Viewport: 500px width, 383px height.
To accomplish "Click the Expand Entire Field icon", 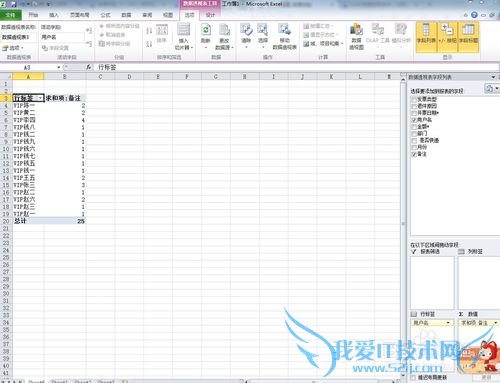I will click(89, 31).
